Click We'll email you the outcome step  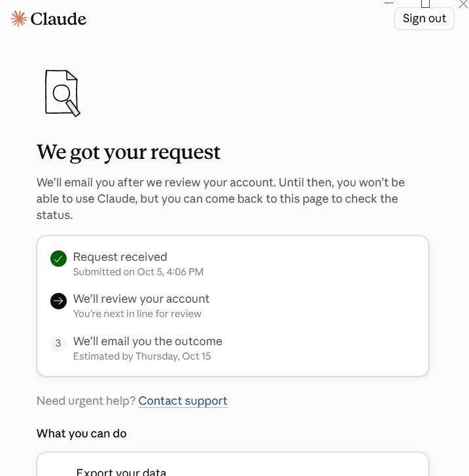click(148, 341)
